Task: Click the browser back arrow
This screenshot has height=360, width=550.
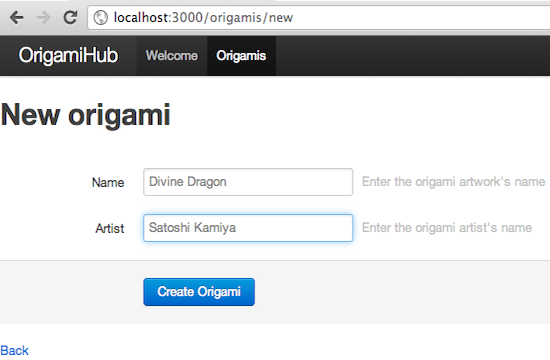Action: pos(16,17)
